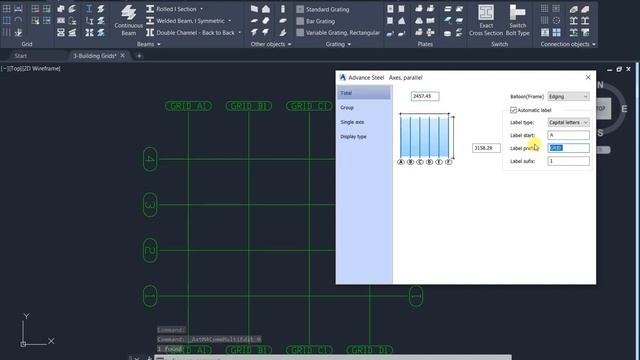Close the 3-Building Grids tab

122,56
